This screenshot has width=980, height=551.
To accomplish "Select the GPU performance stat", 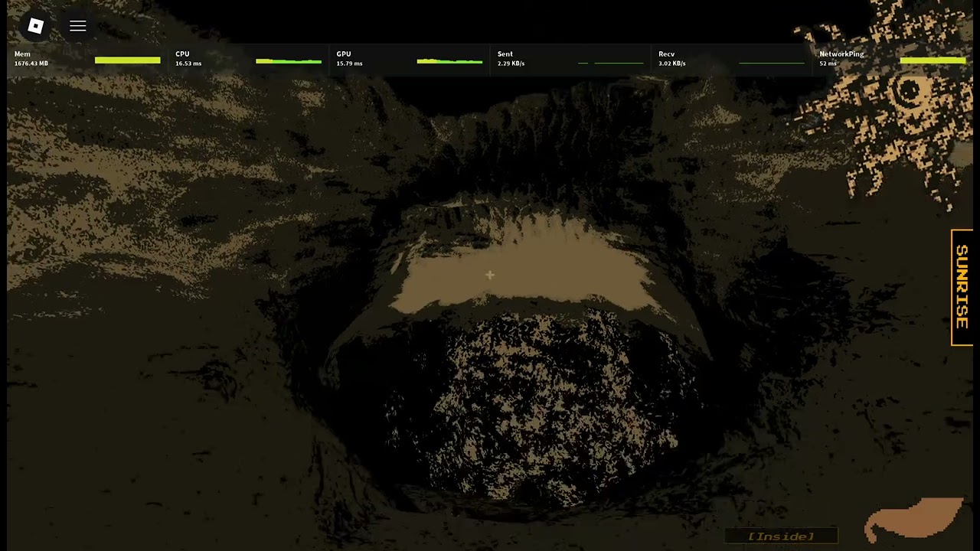I will pyautogui.click(x=410, y=59).
